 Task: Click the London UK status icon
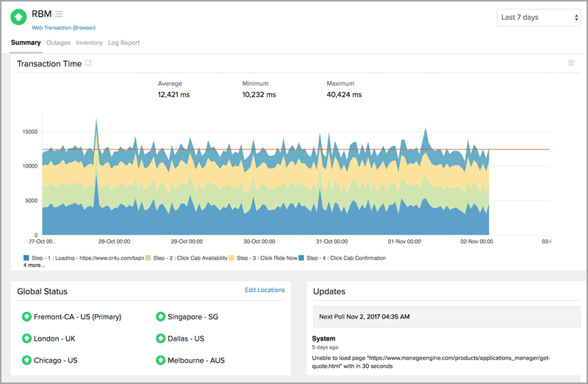[x=27, y=339]
